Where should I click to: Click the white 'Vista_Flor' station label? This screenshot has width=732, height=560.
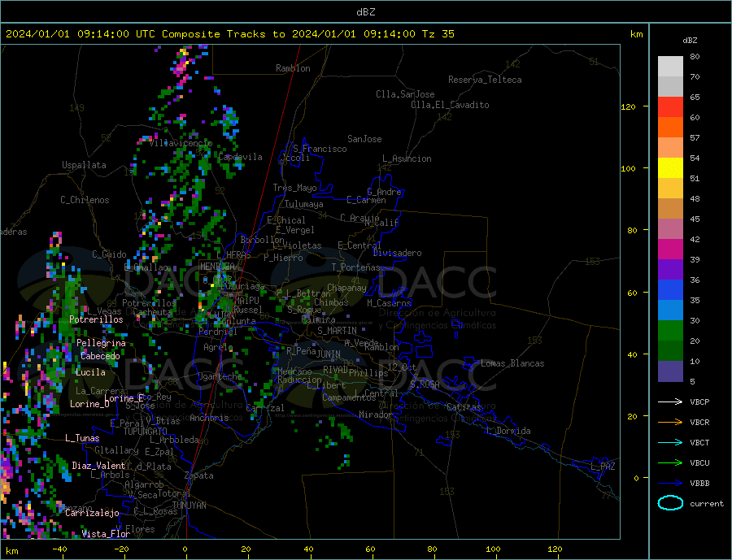tap(106, 534)
